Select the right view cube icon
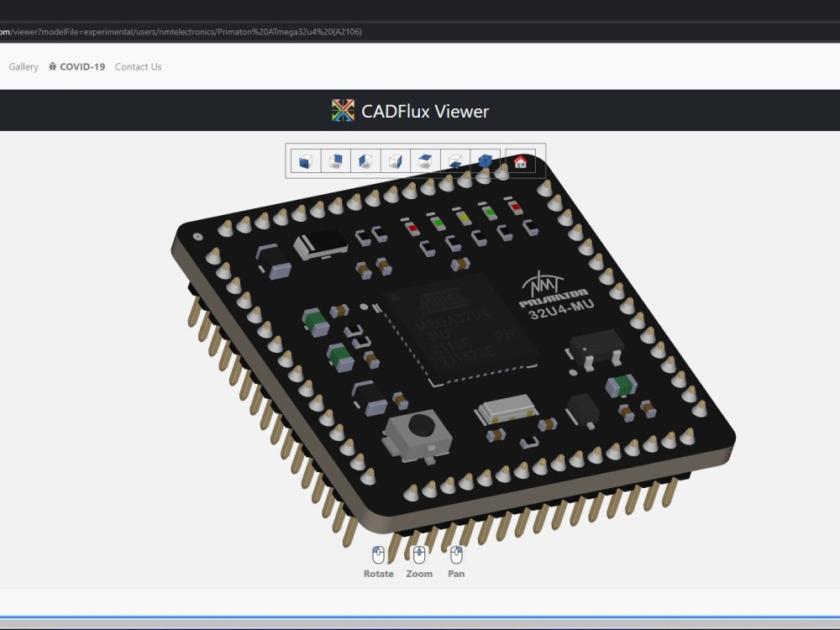This screenshot has width=840, height=630. [x=396, y=160]
